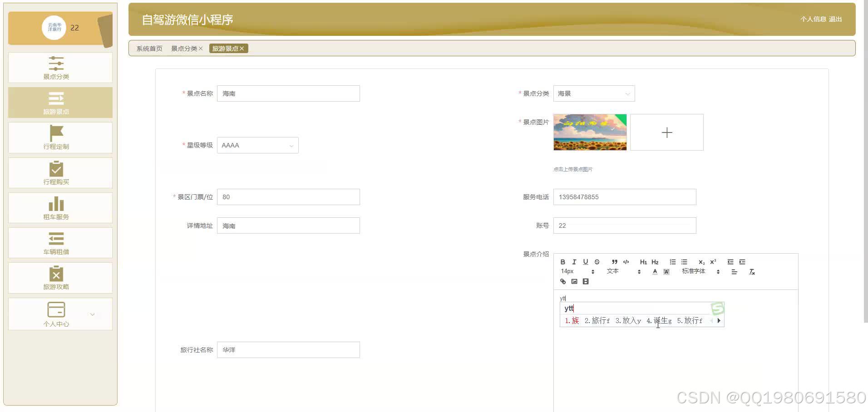868x412 pixels.
Task: Select the strikethrough icon in the editor
Action: pyautogui.click(x=597, y=262)
